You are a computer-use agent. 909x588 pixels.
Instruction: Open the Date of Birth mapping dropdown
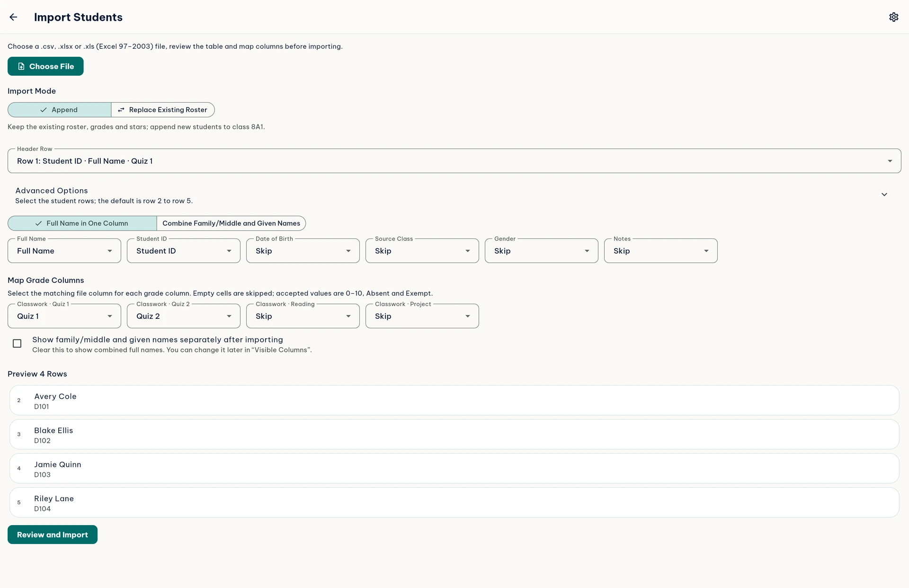[303, 251]
